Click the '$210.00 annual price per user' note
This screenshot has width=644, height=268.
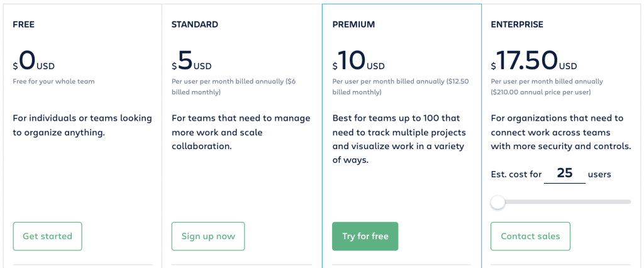(541, 92)
